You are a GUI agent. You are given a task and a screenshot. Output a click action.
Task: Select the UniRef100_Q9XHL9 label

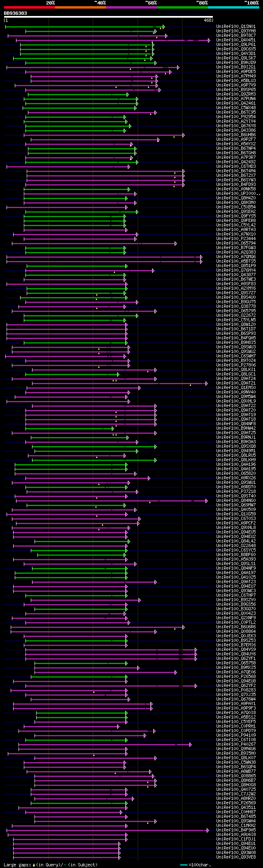[x=236, y=401]
